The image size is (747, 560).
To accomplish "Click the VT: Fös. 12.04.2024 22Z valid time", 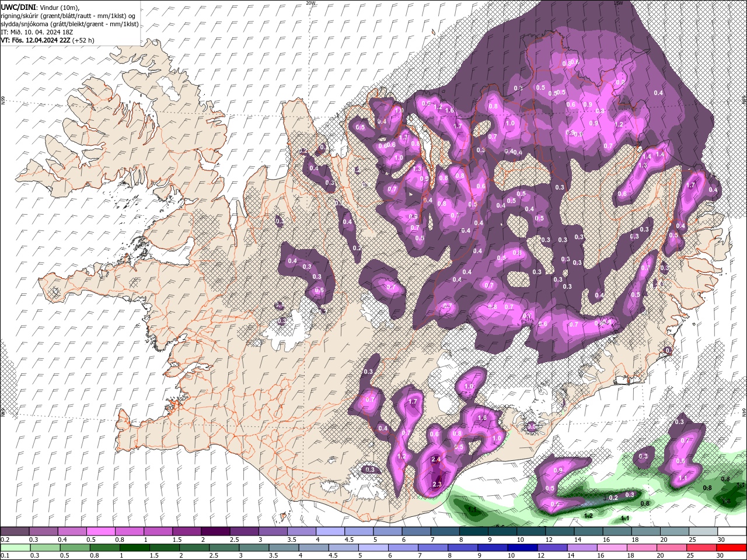I will (x=36, y=40).
